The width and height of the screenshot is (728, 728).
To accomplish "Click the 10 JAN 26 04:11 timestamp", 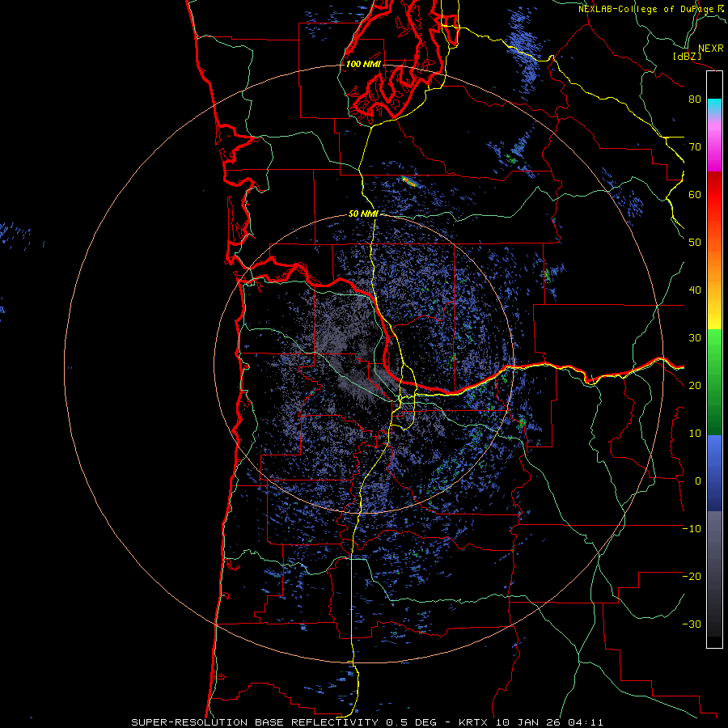I will (550, 722).
